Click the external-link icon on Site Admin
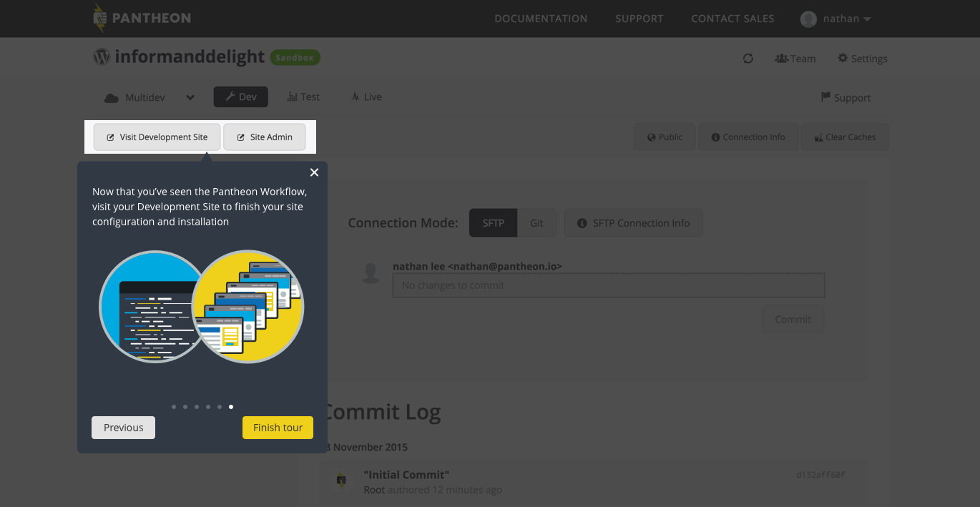Viewport: 980px width, 507px height. (x=241, y=137)
